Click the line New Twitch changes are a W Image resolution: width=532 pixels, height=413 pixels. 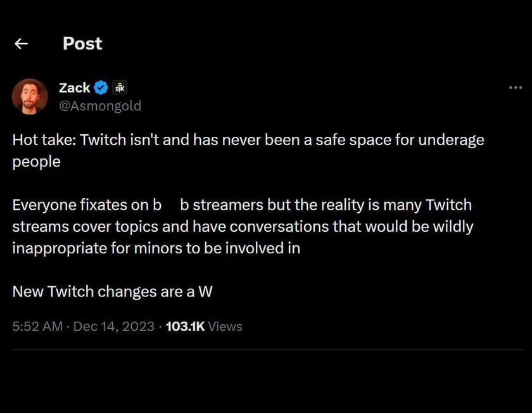112,291
